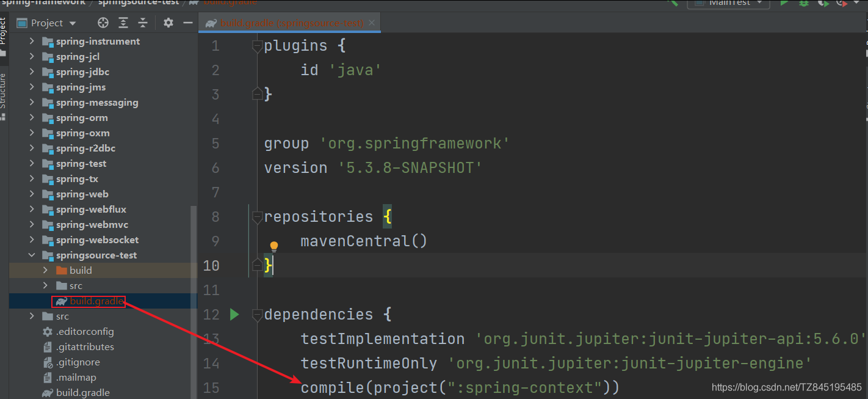Collapse the plugins code block fold marker
Screen dimensions: 868x399
[x=258, y=46]
